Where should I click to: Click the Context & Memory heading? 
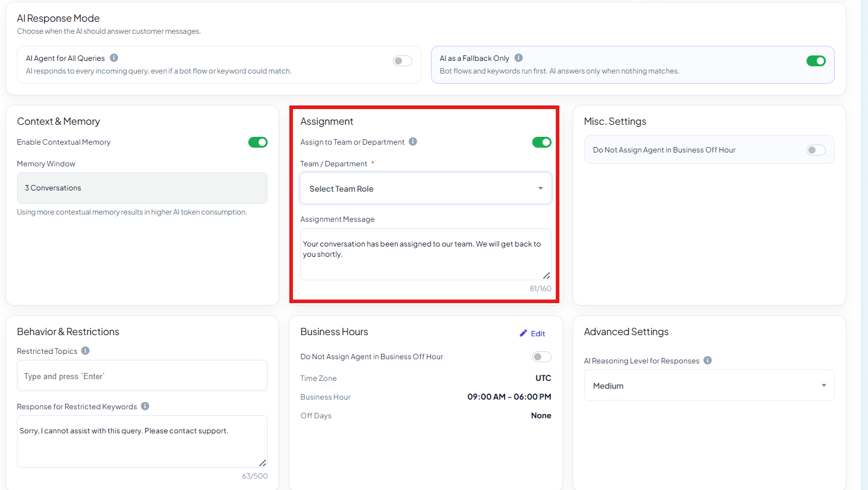(x=58, y=121)
